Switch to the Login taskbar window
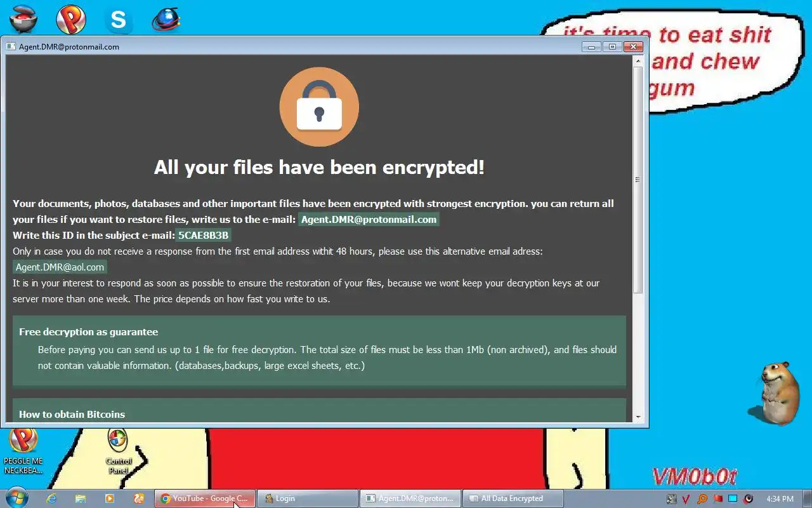 click(x=308, y=498)
